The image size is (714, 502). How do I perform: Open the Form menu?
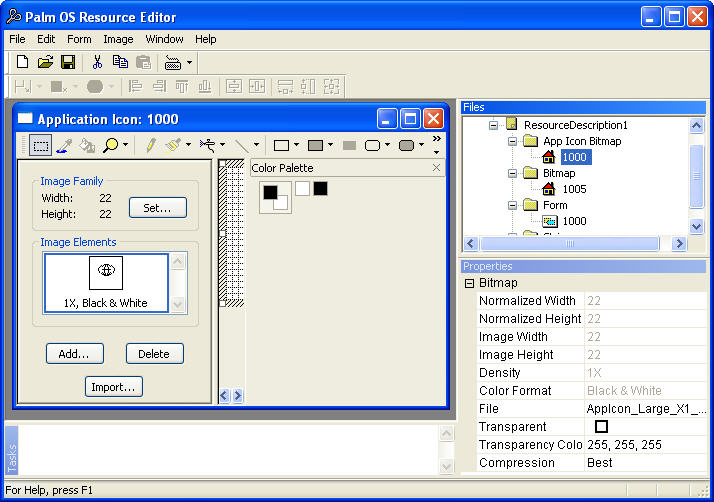[79, 39]
